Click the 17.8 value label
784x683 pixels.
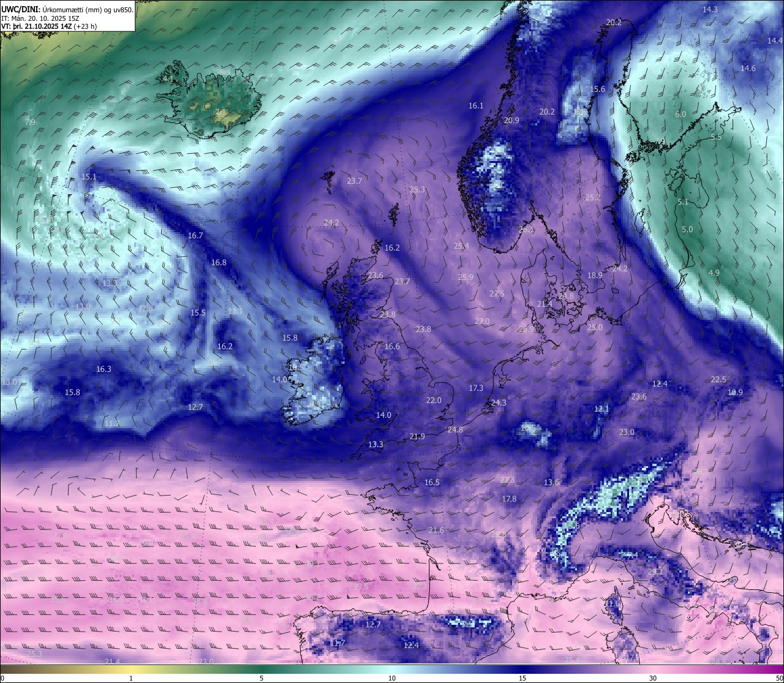coord(509,499)
